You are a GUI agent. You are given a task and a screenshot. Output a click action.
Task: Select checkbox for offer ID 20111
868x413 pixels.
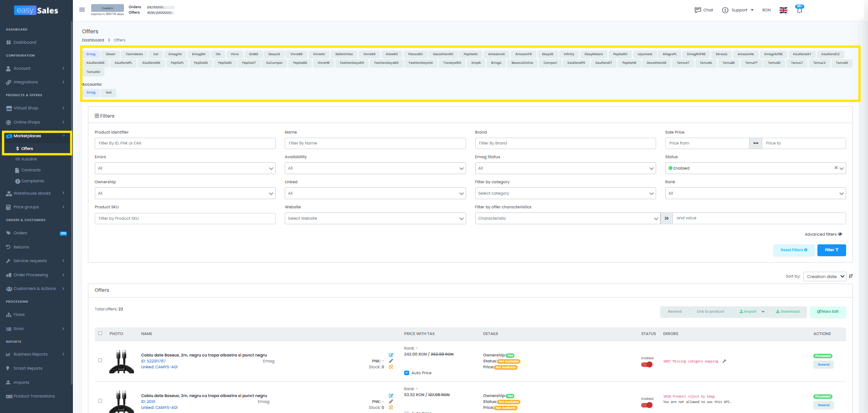click(100, 401)
